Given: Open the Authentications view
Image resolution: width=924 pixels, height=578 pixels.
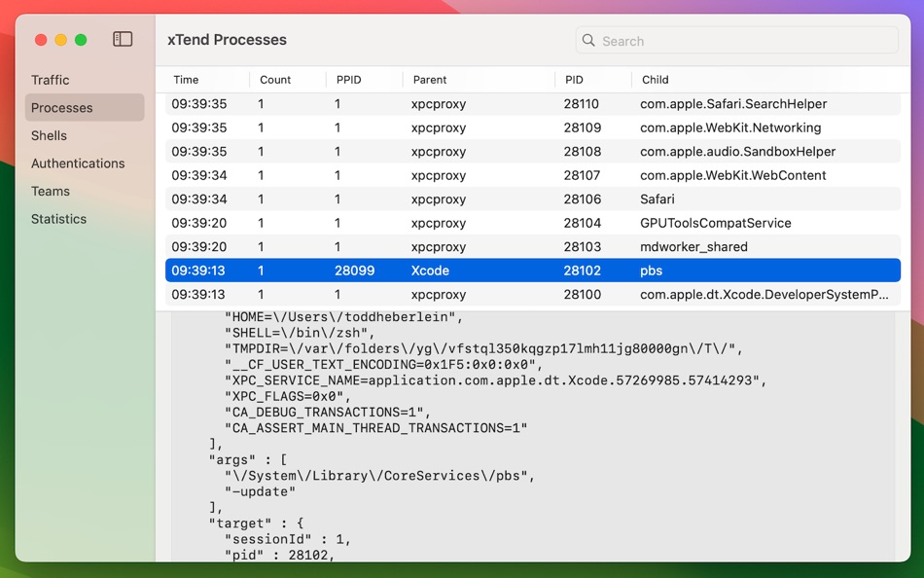Looking at the screenshot, I should tap(78, 163).
